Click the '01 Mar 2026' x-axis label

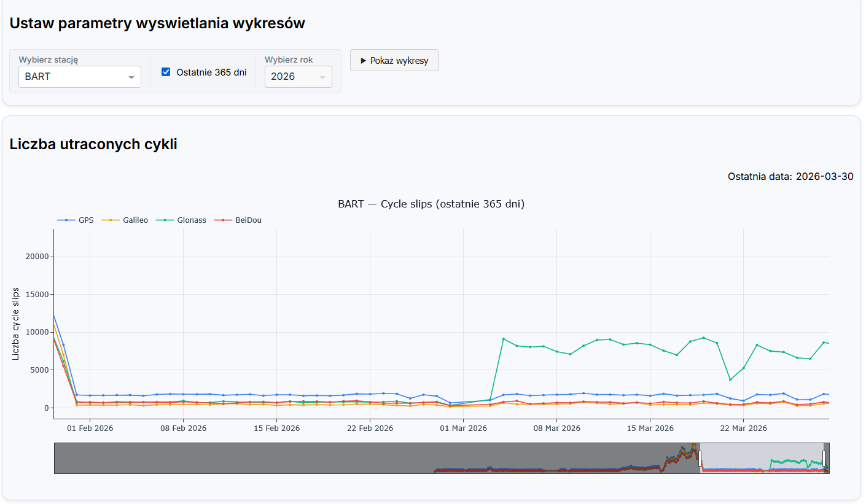click(x=463, y=428)
